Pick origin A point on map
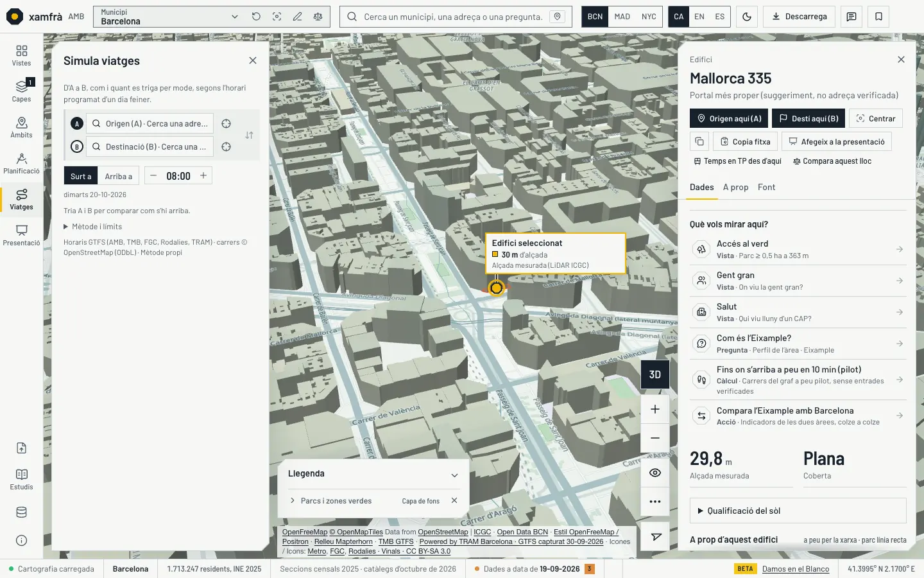This screenshot has height=578, width=924. pos(227,124)
